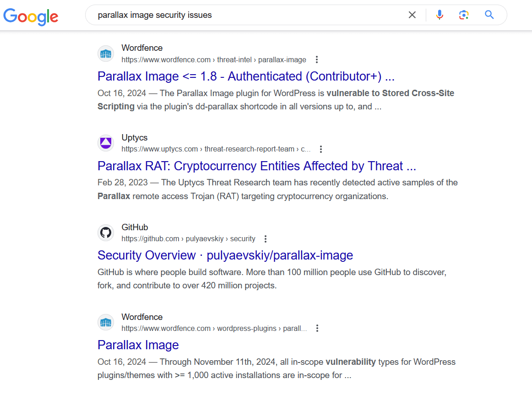
Task: Open the "Parallax Image" Wordfence plugin link
Action: pyautogui.click(x=138, y=345)
